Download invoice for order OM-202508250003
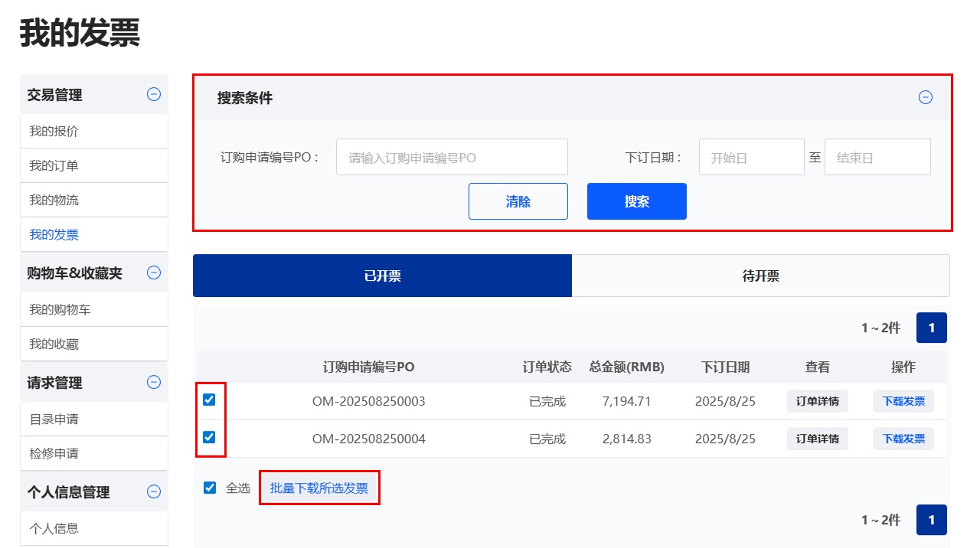 903,401
